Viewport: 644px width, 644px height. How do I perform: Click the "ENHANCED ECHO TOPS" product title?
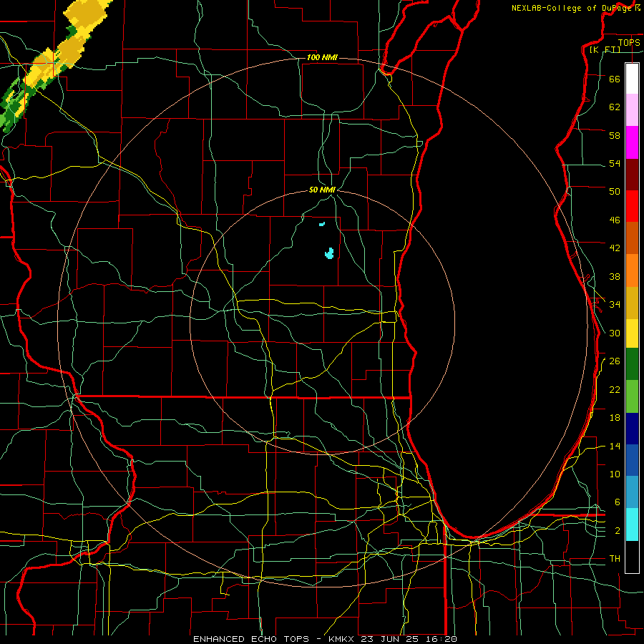tap(251, 639)
